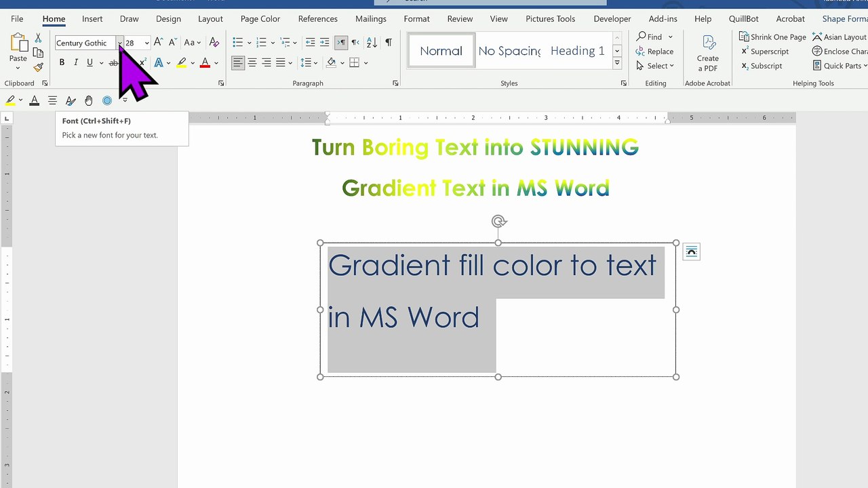Apply yellow Text Highlight Color in Font group
This screenshot has height=488, width=868.
click(x=181, y=63)
